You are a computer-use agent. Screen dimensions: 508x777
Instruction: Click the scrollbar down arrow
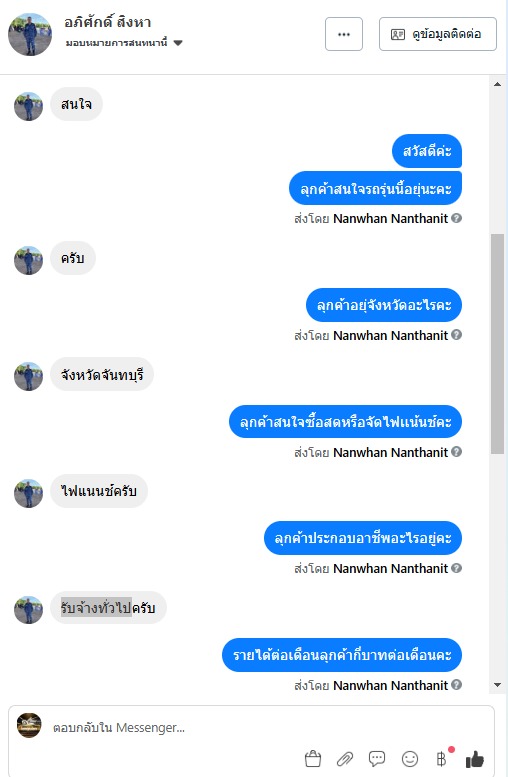point(497,685)
